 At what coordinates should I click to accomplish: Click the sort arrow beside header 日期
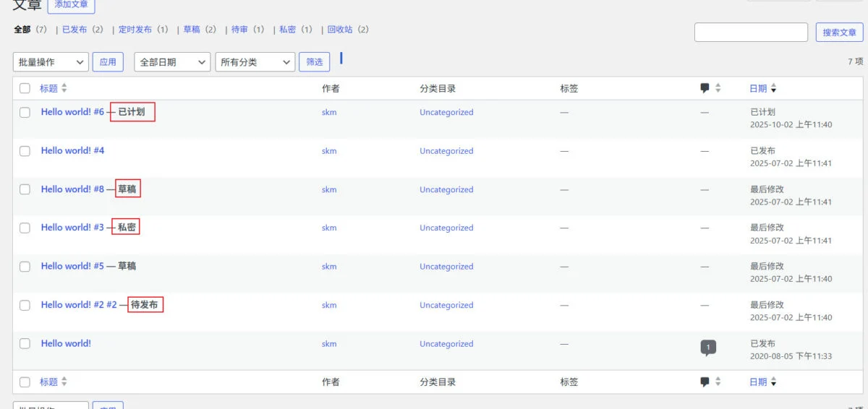click(773, 88)
